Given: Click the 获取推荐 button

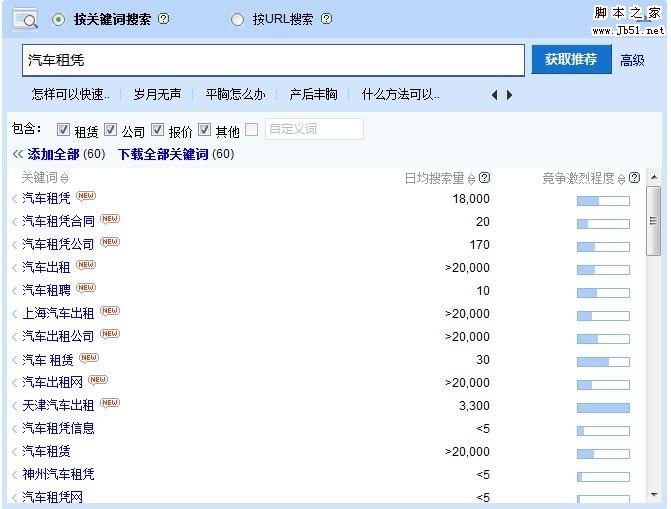Looking at the screenshot, I should pyautogui.click(x=570, y=60).
